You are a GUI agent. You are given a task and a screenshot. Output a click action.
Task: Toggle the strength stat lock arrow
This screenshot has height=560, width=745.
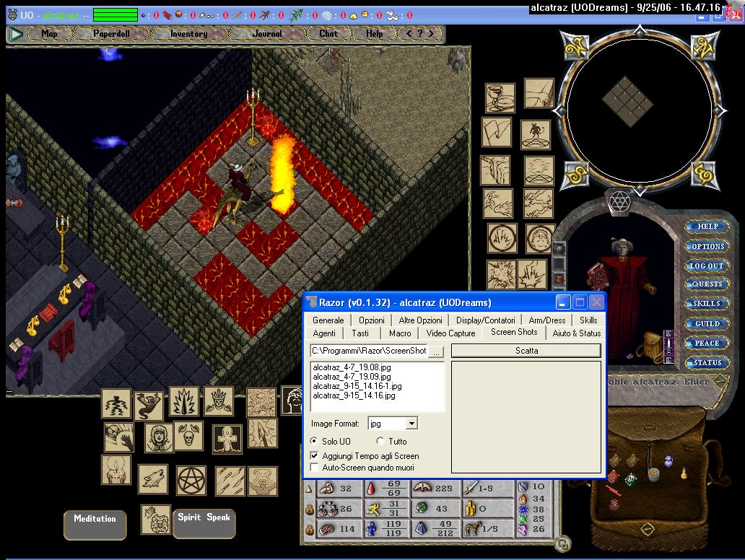coord(309,489)
